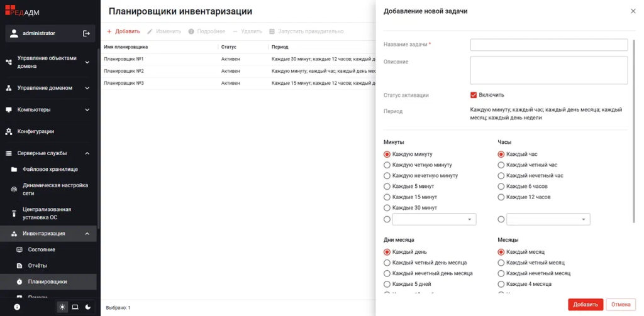Open Файловое хранилище folder item
This screenshot has height=316, width=644.
pyautogui.click(x=50, y=169)
